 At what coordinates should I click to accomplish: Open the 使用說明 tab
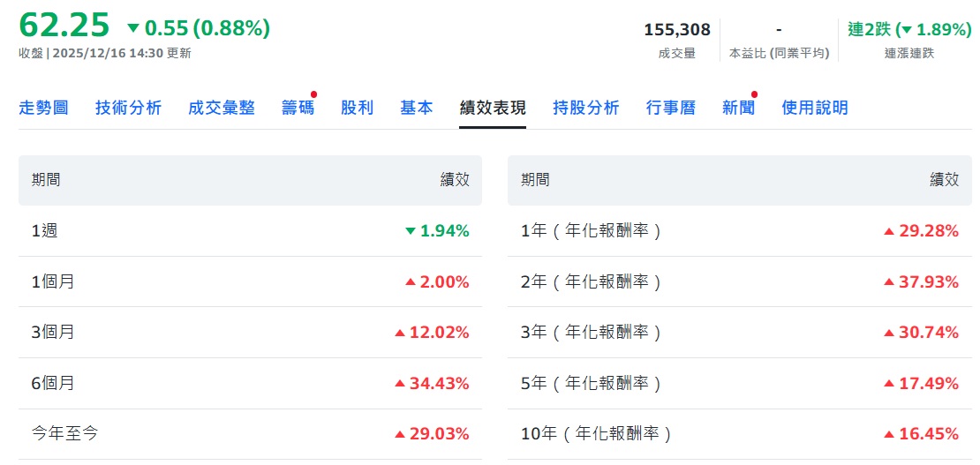click(x=815, y=108)
